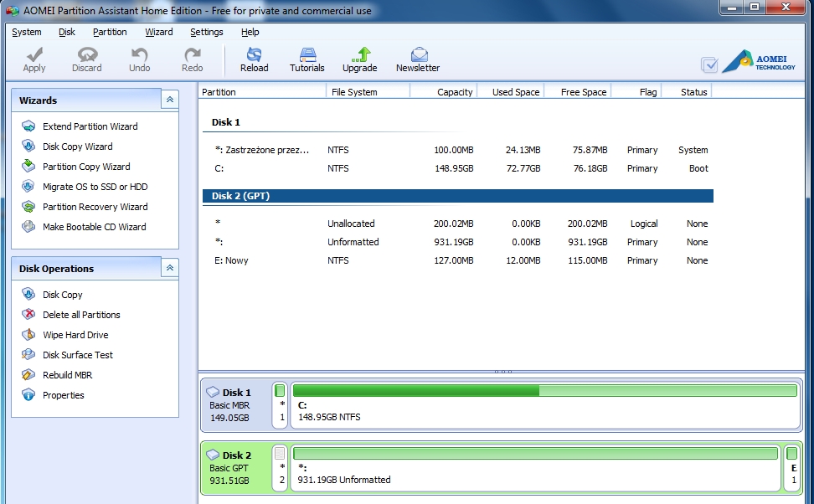Click Extend Partition Wizard link text
Screen dimensions: 814x504
[90, 126]
